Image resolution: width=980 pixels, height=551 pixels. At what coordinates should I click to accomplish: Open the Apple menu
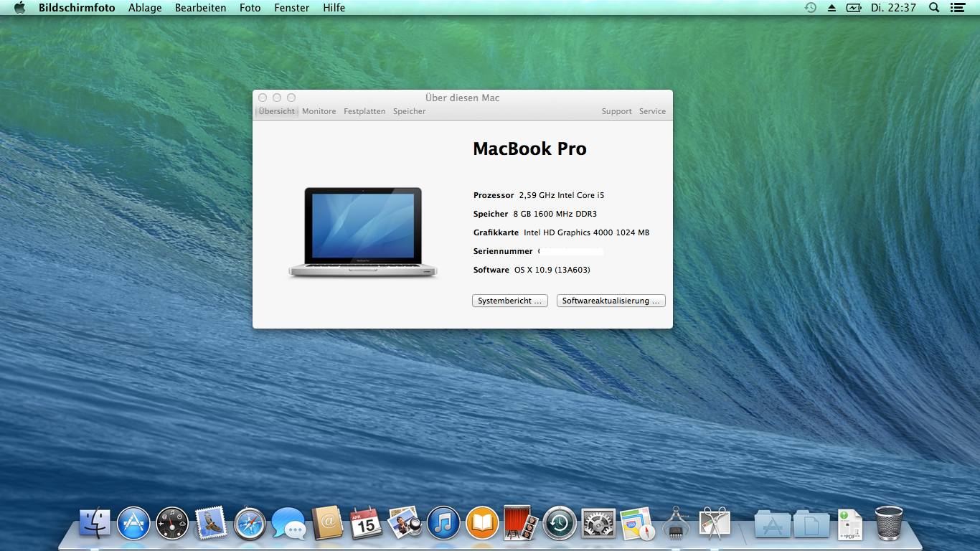pos(19,8)
